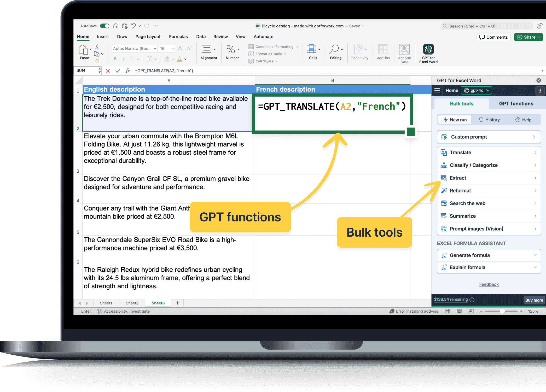Open GPT for Excel Word add-in icon
Viewport: 546px width, 392px height.
click(428, 49)
